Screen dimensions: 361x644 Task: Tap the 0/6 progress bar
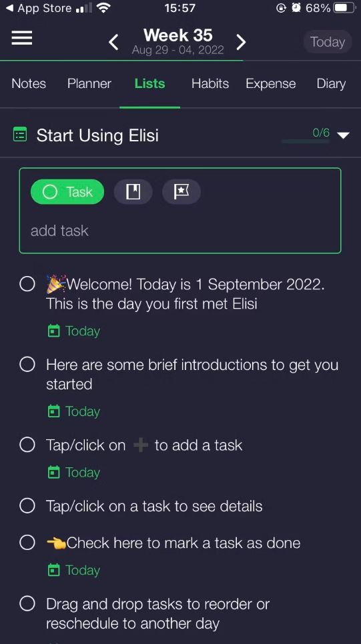(306, 141)
